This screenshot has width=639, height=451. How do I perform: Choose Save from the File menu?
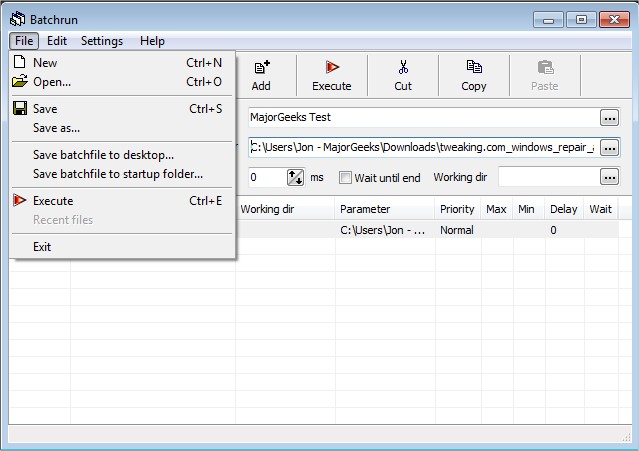122,109
